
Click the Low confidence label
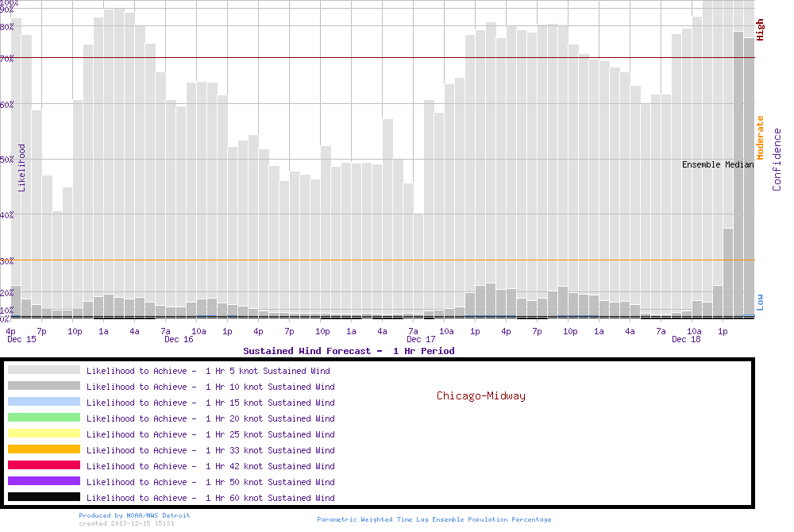tap(760, 302)
